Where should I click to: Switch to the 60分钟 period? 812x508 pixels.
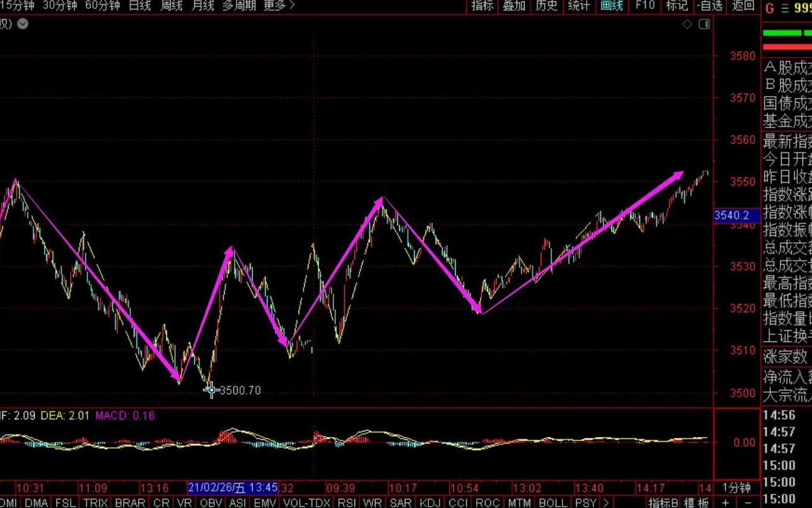[102, 6]
